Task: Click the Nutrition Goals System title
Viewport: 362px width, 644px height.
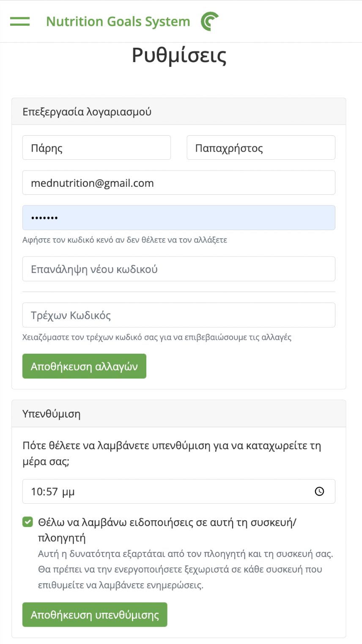Action: pyautogui.click(x=118, y=22)
